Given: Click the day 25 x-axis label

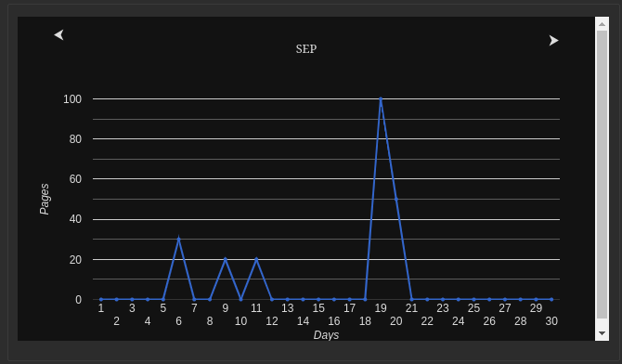Looking at the screenshot, I should tap(473, 308).
